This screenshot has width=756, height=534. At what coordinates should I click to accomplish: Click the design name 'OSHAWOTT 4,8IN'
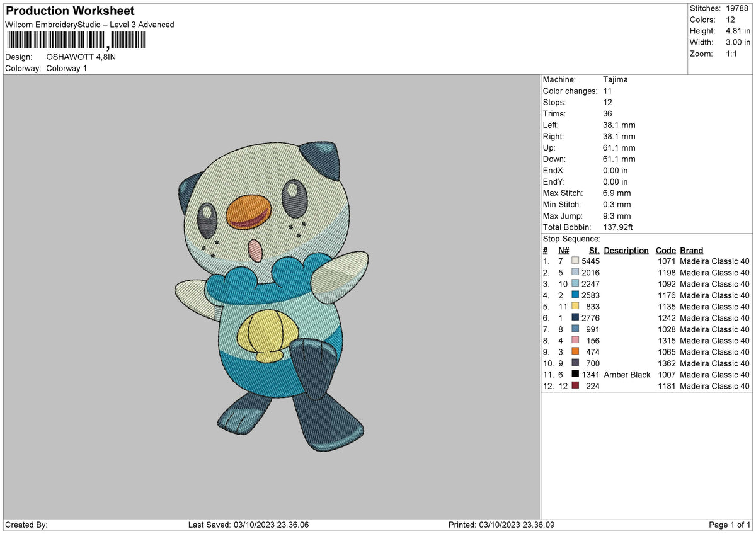(x=81, y=57)
